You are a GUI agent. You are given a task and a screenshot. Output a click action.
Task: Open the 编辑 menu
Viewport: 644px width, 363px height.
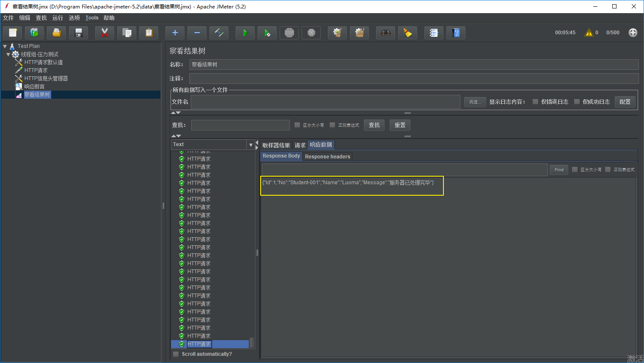coord(25,18)
